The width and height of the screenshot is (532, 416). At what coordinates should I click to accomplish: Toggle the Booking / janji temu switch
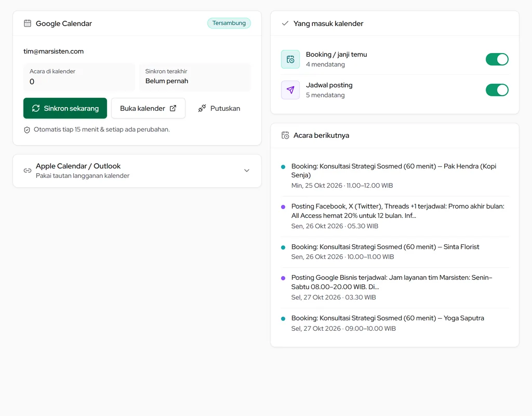coord(497,59)
